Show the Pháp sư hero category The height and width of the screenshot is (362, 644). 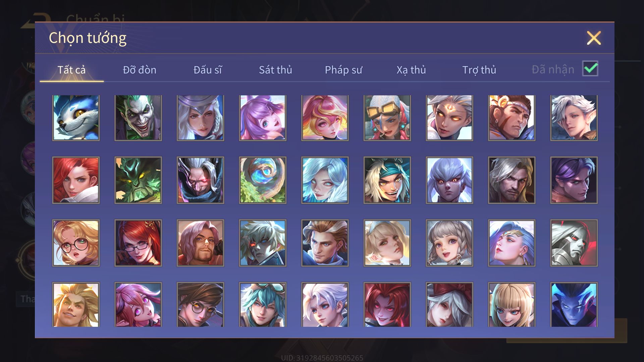[x=343, y=70]
